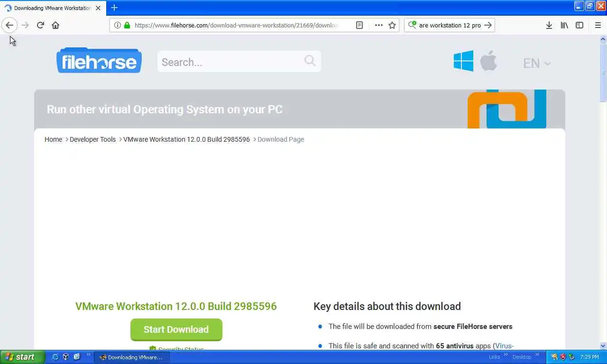Expand the Links toolbar chevron
The height and width of the screenshot is (364, 607).
pos(506,355)
